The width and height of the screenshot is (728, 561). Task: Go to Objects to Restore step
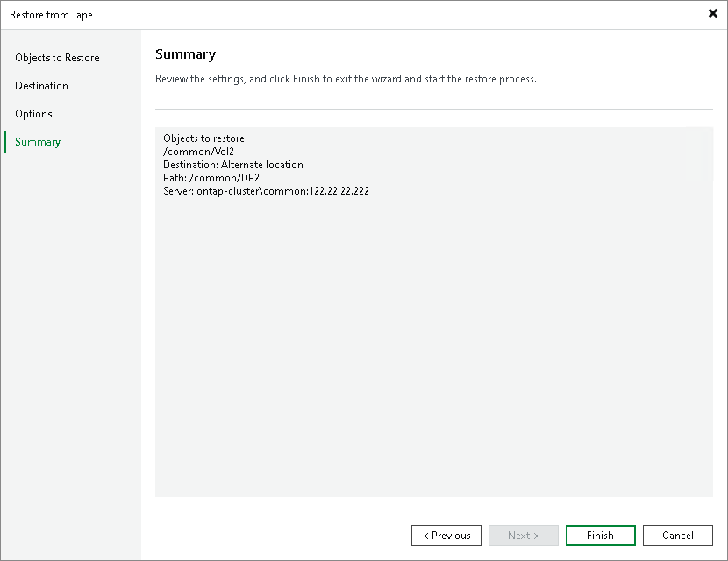click(x=57, y=58)
